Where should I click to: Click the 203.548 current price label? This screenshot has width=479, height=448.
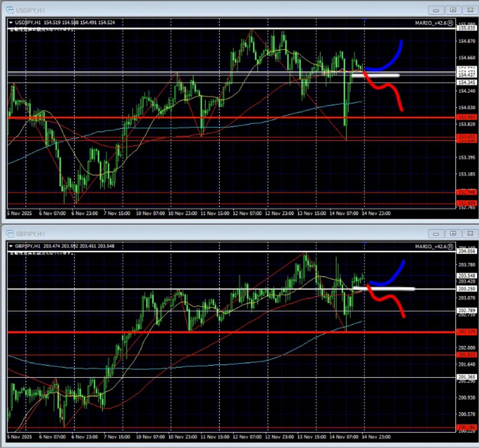click(x=466, y=276)
